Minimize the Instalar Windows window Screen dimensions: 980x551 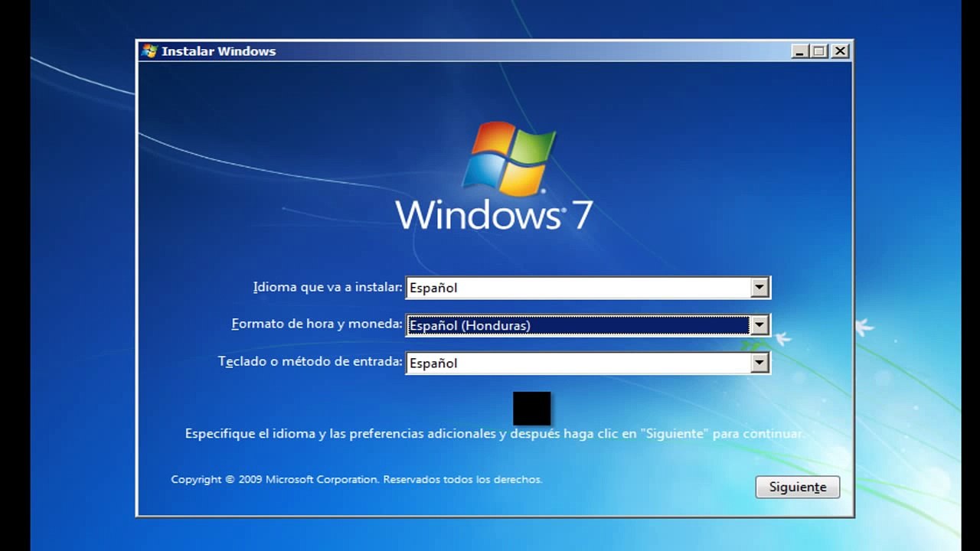coord(799,51)
